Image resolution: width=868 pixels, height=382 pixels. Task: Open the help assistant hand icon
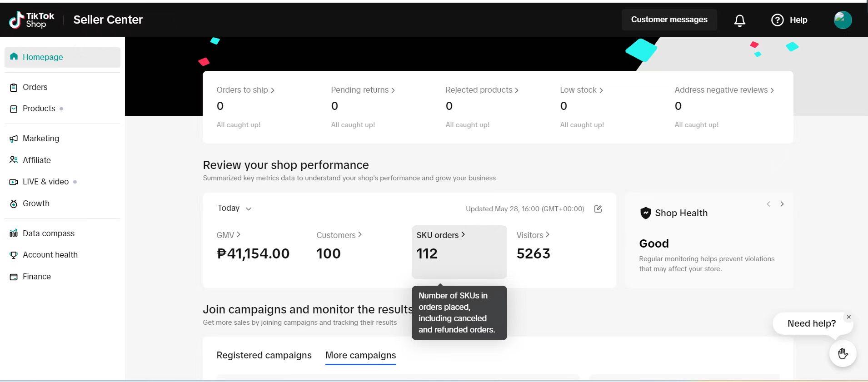843,353
